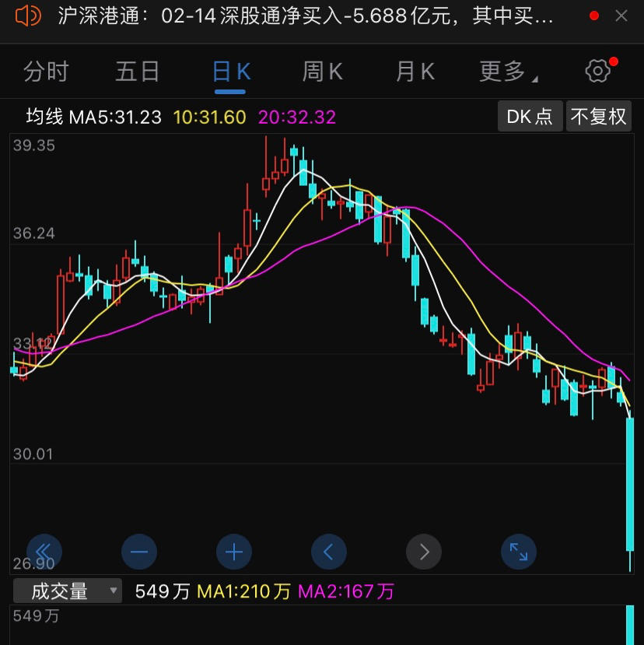
Task: Tap the 均线 MA5 legend label
Action: tap(93, 117)
